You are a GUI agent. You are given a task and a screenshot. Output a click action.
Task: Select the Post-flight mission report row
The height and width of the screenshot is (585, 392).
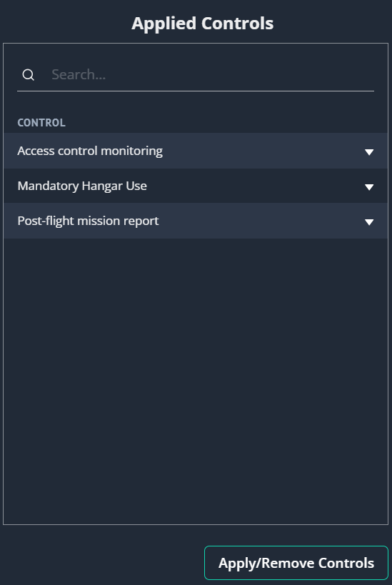196,221
